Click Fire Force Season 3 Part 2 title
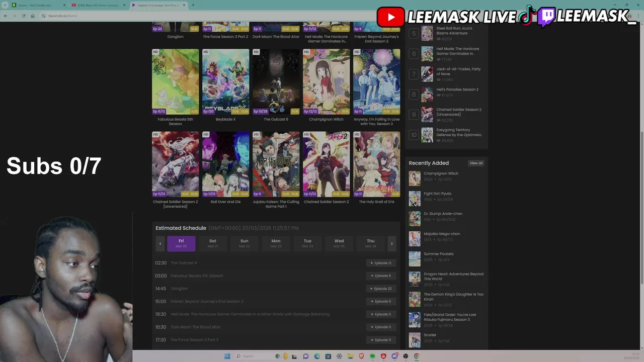 point(225,37)
